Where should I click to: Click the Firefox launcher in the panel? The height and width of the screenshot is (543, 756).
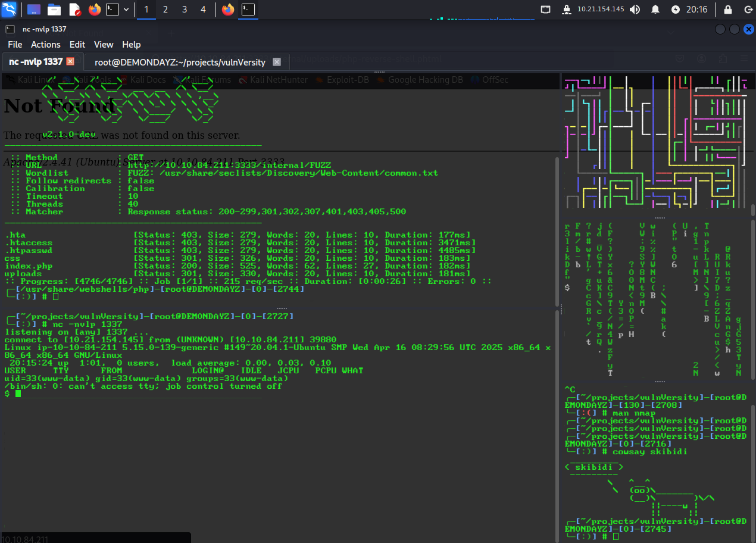(x=94, y=10)
